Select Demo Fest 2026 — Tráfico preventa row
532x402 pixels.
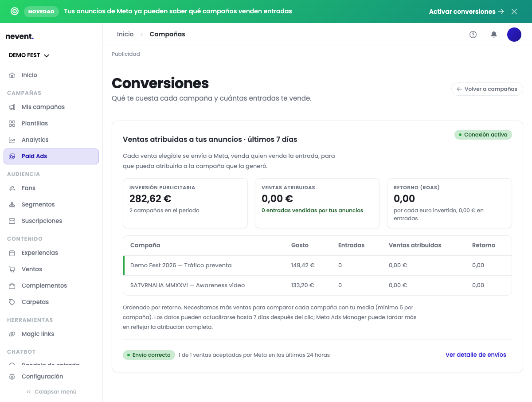coord(317,265)
